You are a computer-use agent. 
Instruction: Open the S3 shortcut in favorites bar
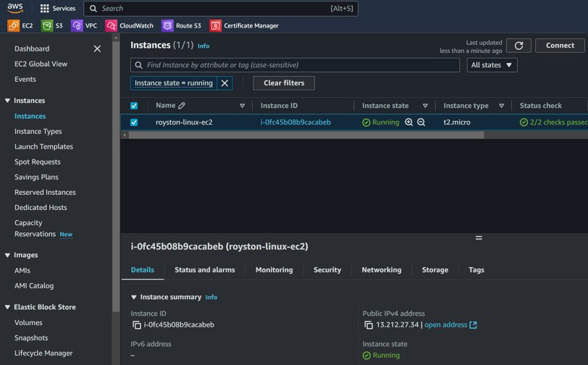pos(51,25)
